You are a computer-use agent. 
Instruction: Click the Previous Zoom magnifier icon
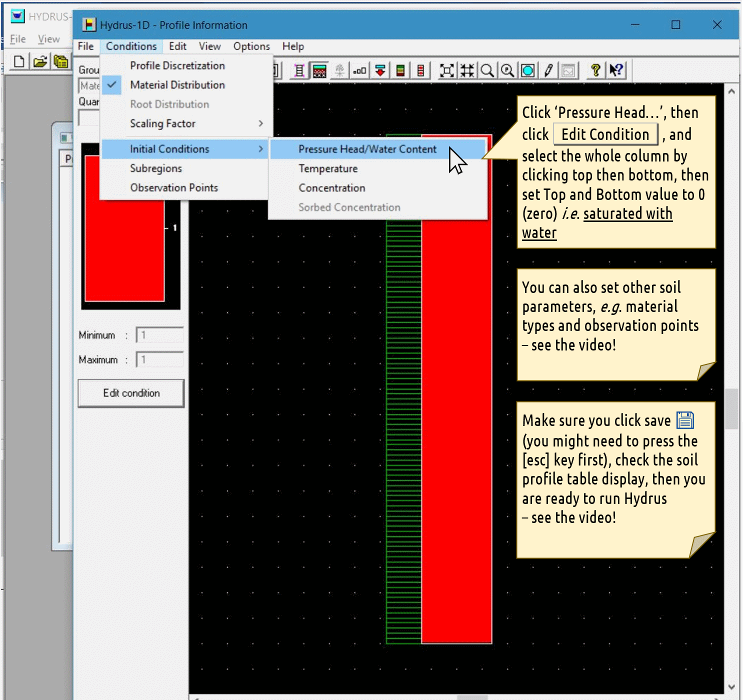coord(507,70)
